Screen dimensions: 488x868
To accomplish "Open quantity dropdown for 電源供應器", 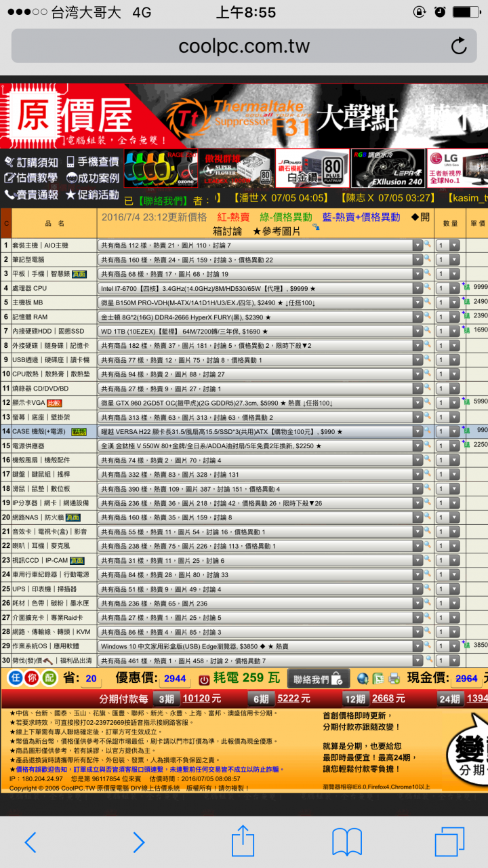I will (448, 446).
